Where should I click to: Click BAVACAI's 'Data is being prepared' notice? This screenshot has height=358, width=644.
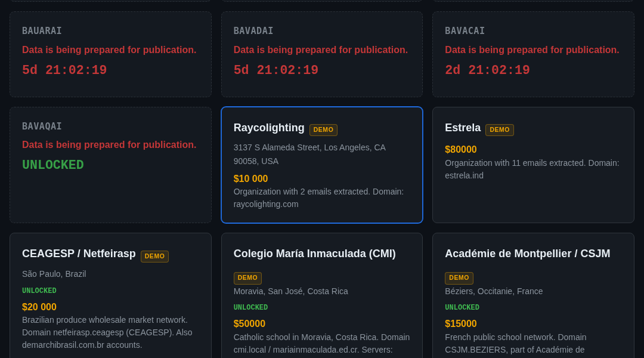[x=532, y=50]
